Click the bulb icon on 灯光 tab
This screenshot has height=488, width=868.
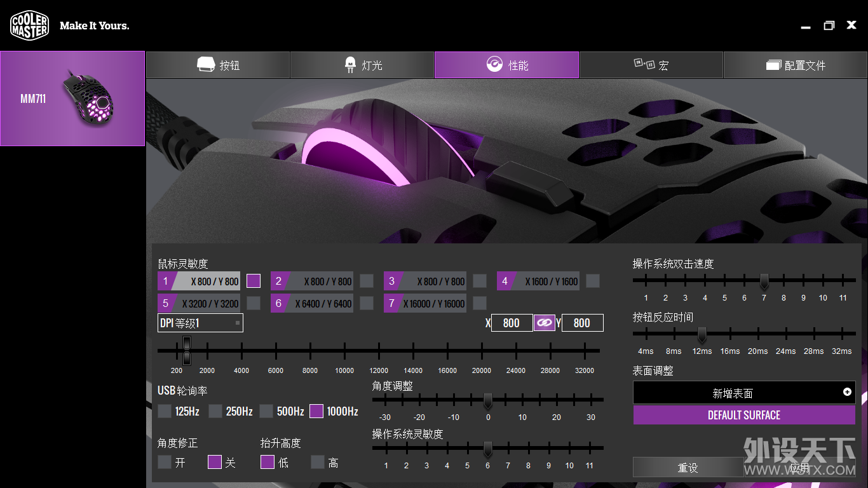350,64
